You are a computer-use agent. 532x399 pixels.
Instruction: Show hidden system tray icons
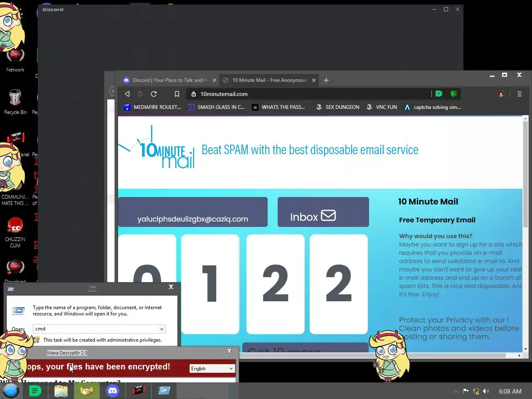pyautogui.click(x=455, y=392)
